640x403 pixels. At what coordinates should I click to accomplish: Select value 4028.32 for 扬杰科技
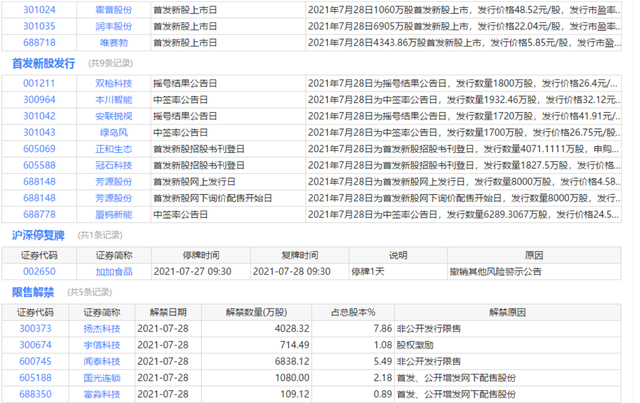point(292,328)
